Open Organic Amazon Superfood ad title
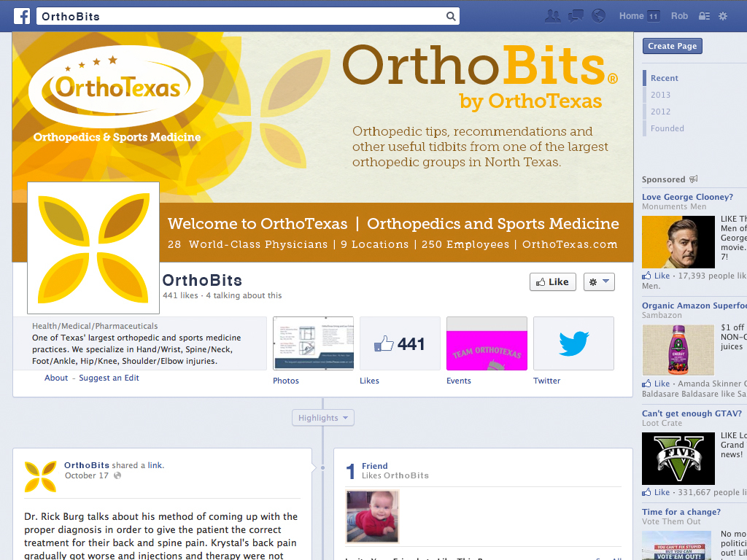 [x=694, y=306]
